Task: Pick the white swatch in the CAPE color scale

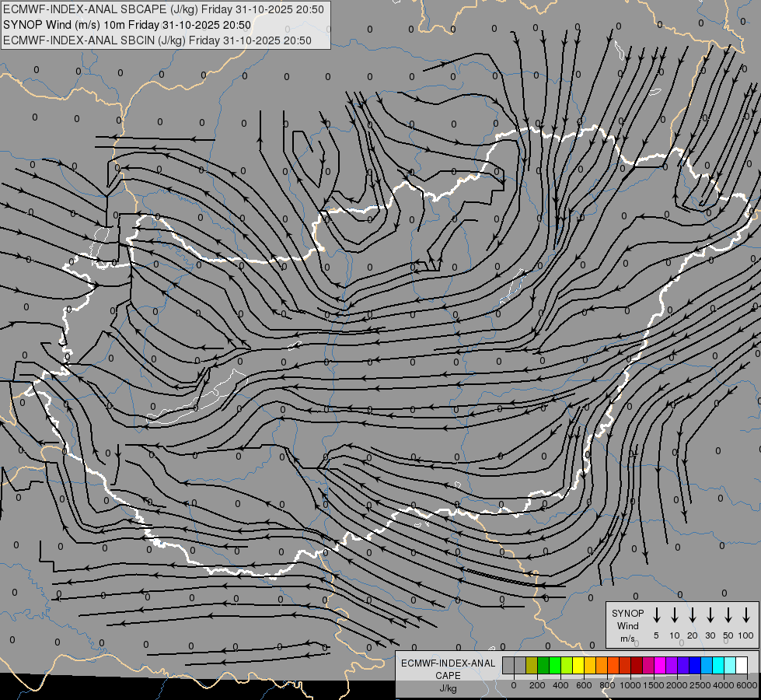Action: point(742,665)
